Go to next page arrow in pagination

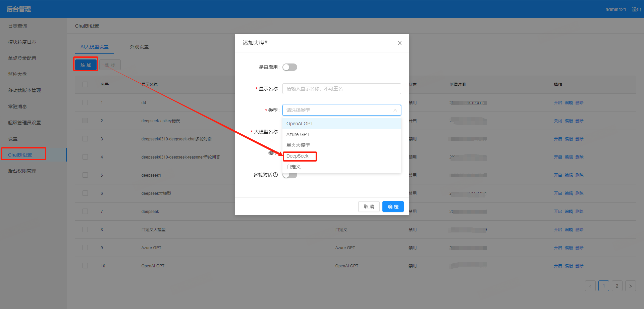point(630,286)
